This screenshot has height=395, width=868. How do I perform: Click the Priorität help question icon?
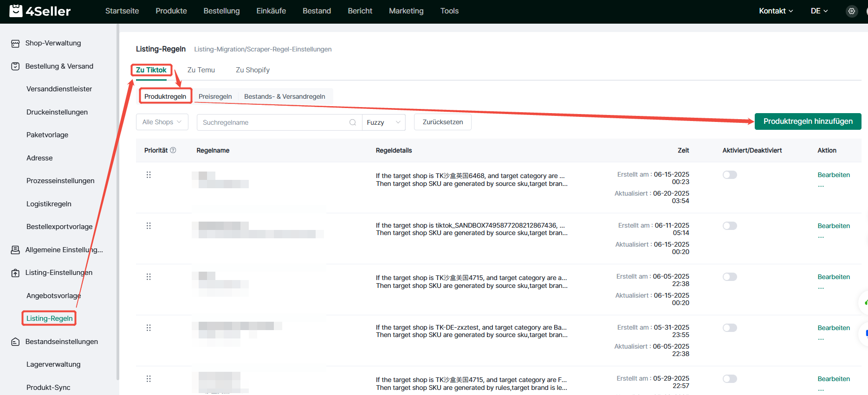(173, 150)
